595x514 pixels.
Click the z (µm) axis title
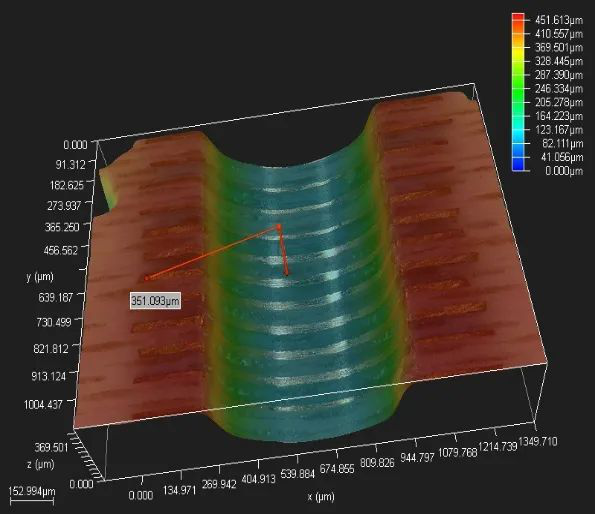(41, 464)
